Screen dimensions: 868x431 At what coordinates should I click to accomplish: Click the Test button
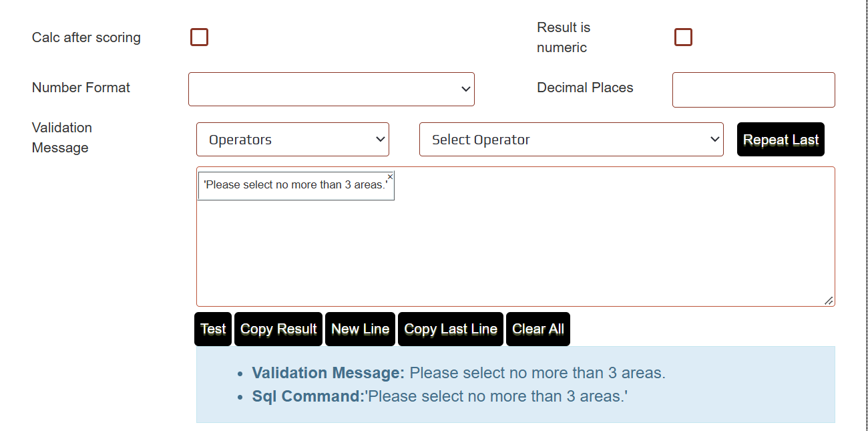pyautogui.click(x=213, y=329)
